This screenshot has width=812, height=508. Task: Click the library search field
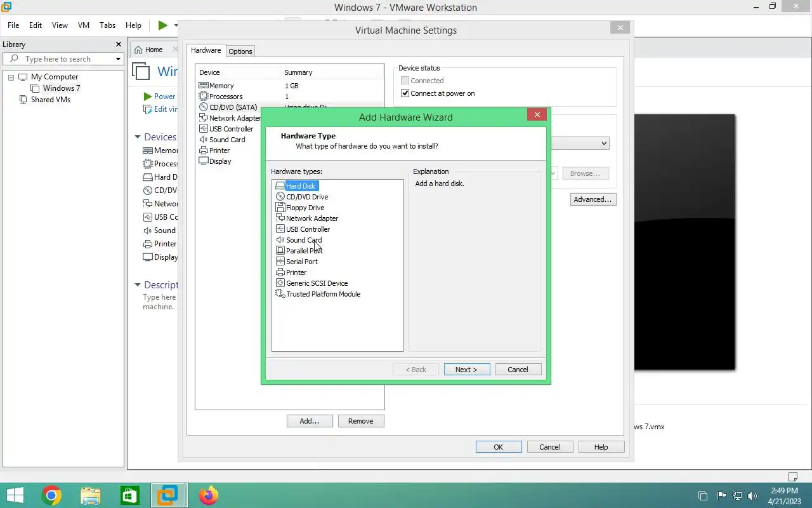(x=63, y=59)
